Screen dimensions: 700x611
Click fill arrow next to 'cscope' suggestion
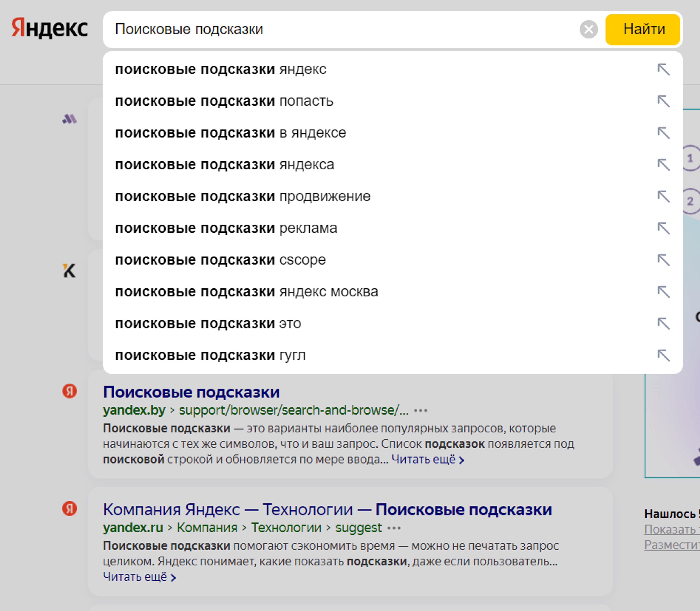pos(664,260)
